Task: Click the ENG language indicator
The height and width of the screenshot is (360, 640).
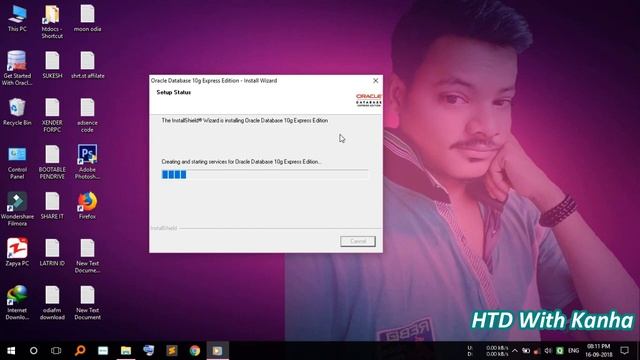Action: point(573,351)
